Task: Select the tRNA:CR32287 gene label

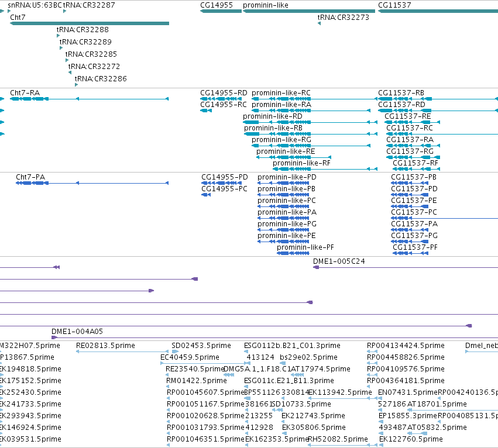Action: (89, 5)
